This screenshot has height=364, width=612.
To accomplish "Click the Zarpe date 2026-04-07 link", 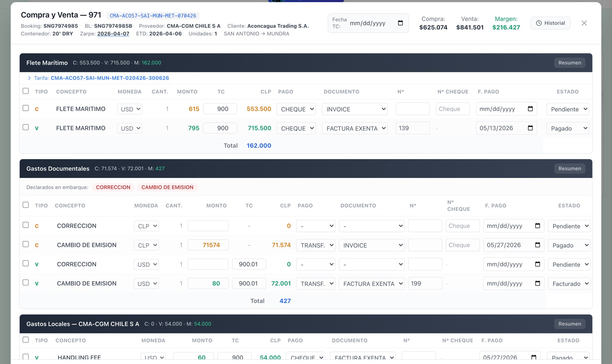I will [113, 34].
